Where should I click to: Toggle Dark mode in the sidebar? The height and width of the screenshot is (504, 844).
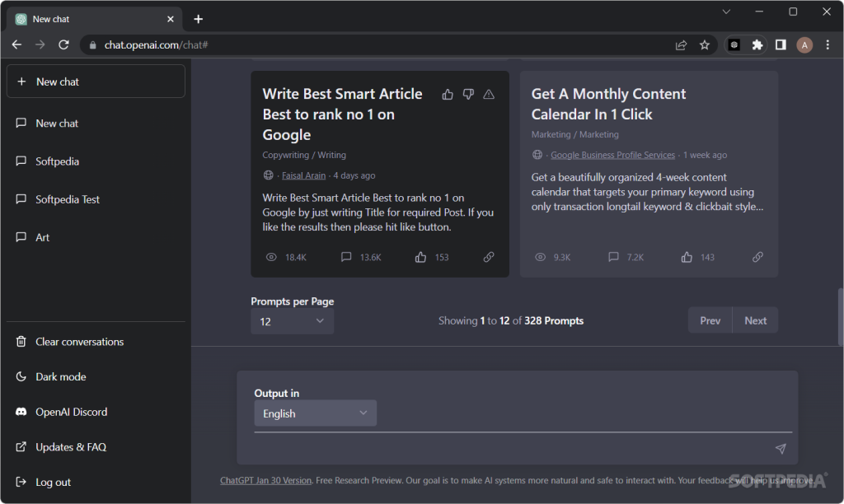pyautogui.click(x=61, y=376)
